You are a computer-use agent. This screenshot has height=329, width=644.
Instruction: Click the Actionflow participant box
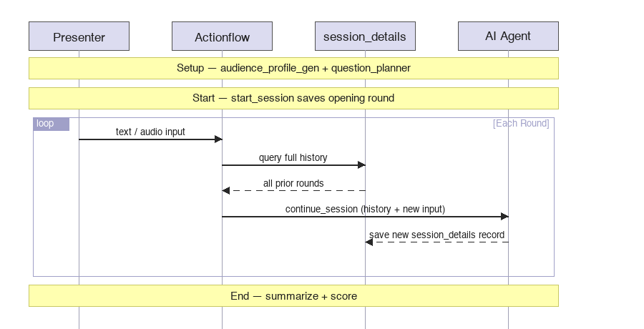[x=223, y=36]
